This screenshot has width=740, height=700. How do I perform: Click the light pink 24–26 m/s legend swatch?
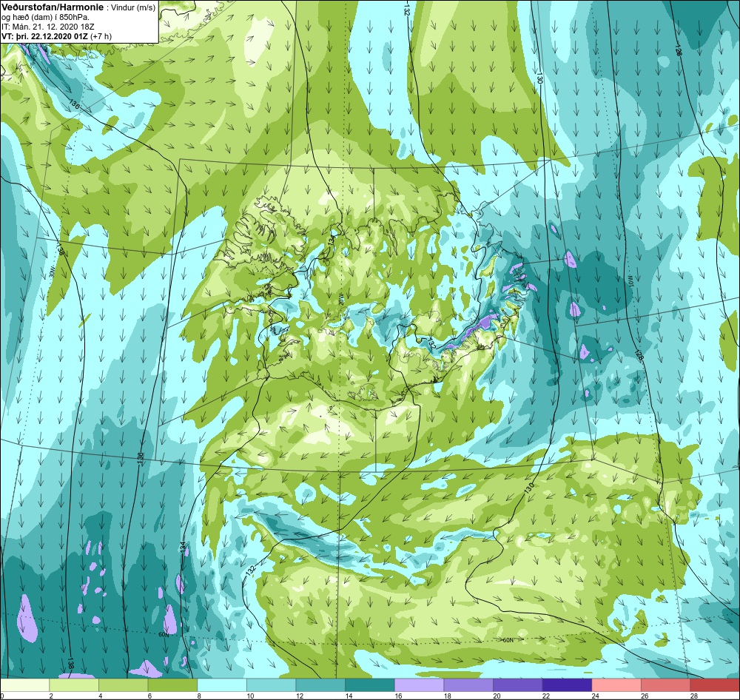pos(616,685)
